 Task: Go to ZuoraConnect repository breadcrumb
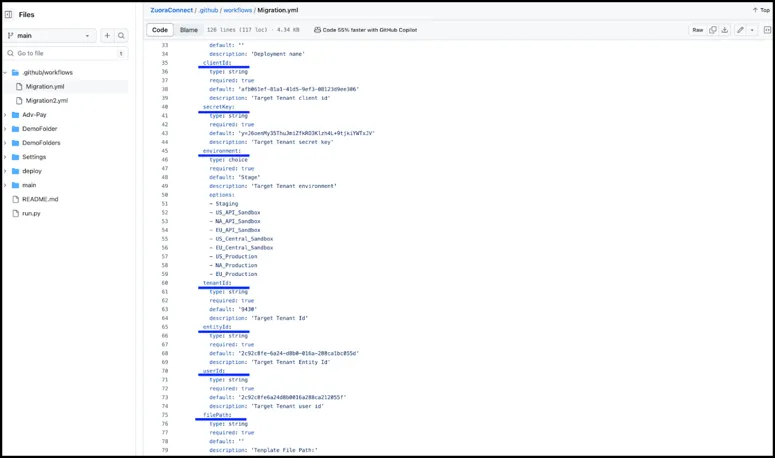(x=172, y=10)
